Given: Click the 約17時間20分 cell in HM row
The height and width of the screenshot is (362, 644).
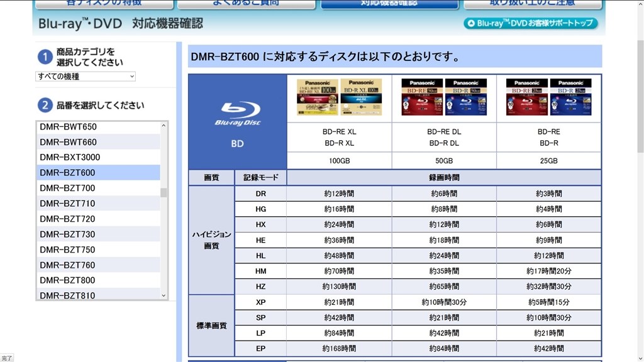Looking at the screenshot, I should [x=548, y=271].
